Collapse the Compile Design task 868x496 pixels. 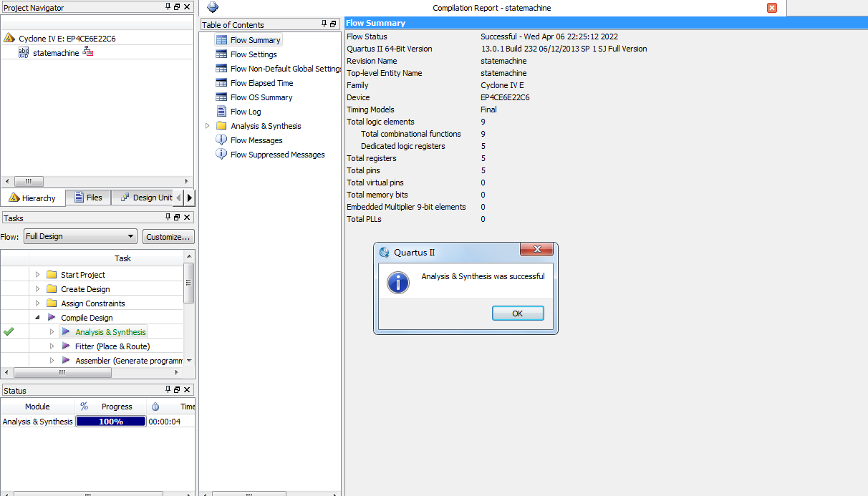point(38,318)
